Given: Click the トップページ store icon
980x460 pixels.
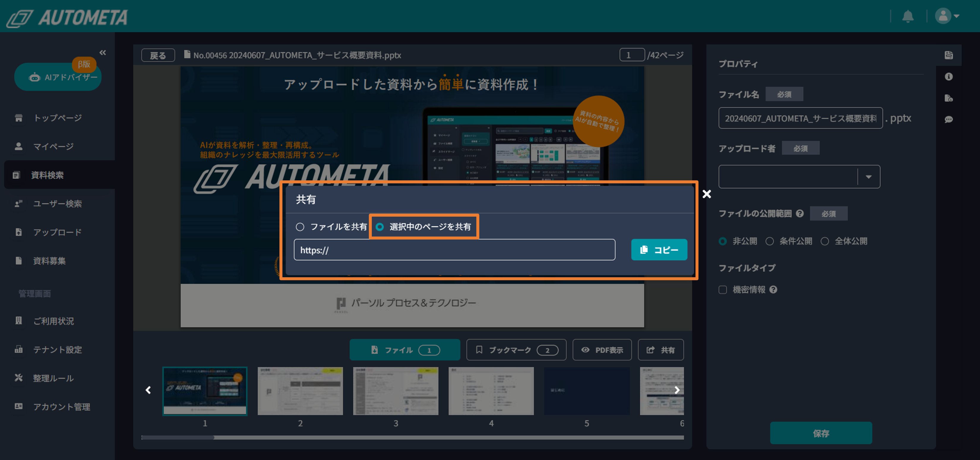Looking at the screenshot, I should [x=19, y=118].
